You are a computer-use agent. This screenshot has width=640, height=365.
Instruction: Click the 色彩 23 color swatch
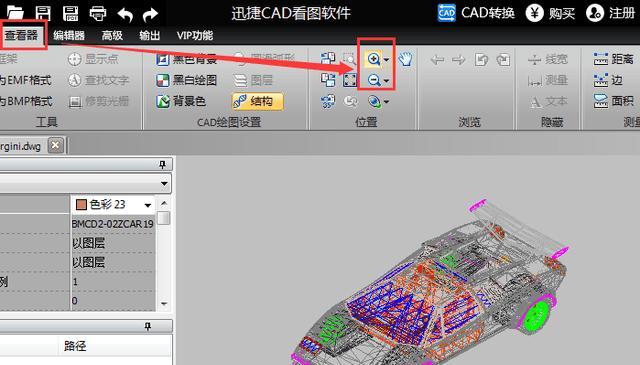[x=81, y=205]
